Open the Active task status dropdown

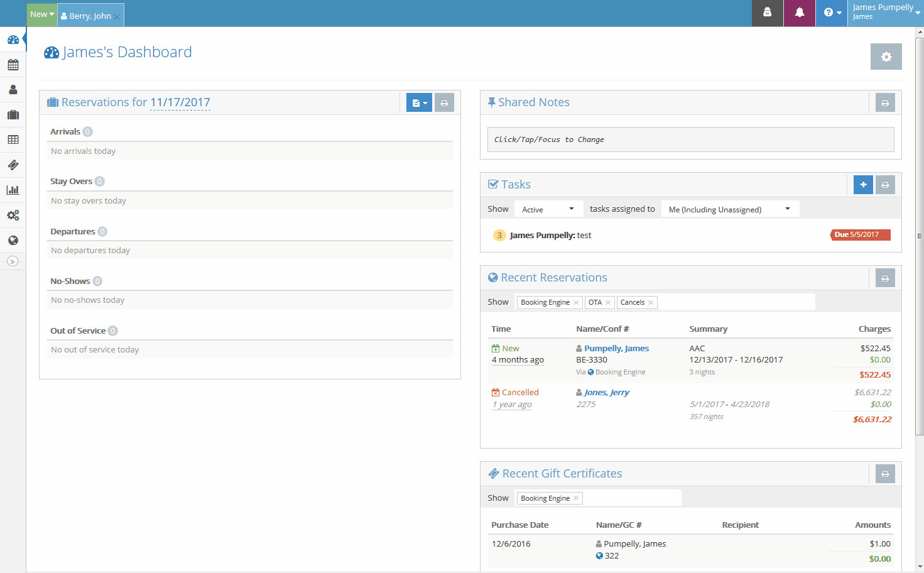548,209
